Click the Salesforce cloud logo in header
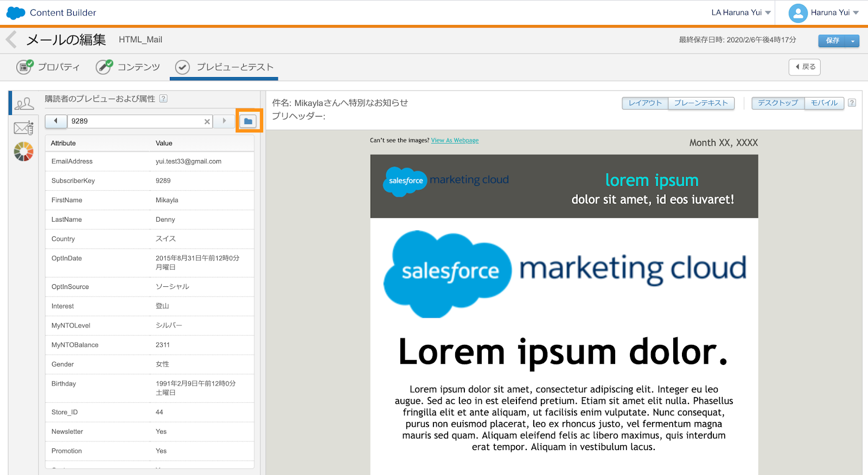The height and width of the screenshot is (475, 868). [16, 12]
